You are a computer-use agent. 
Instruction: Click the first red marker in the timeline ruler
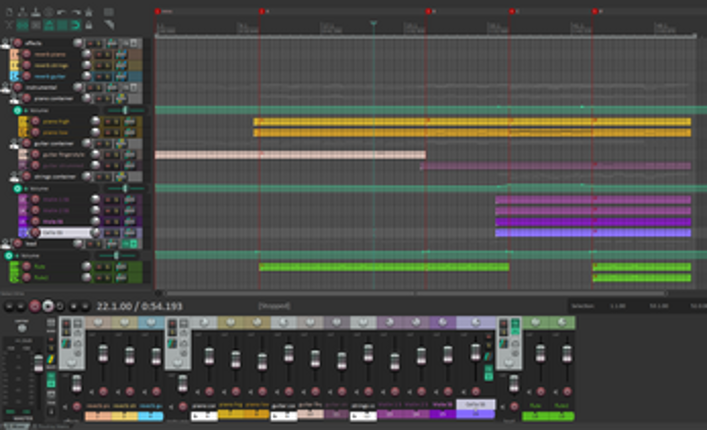coord(157,12)
